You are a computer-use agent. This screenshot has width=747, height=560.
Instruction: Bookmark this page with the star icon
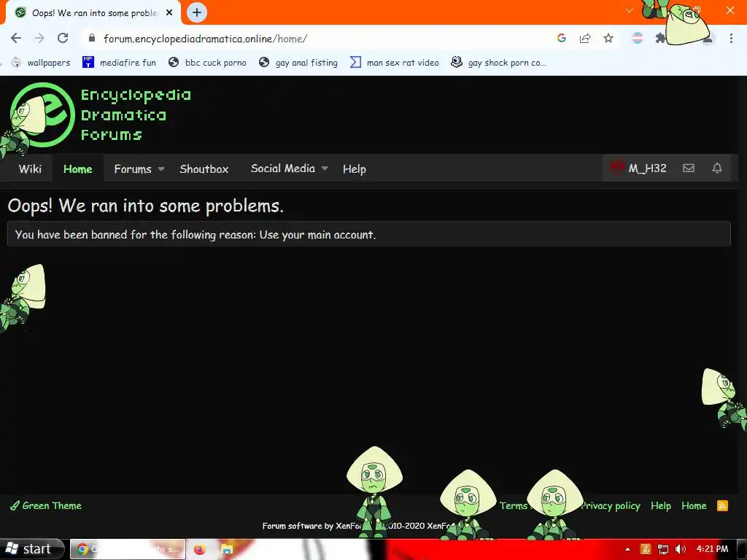point(608,38)
